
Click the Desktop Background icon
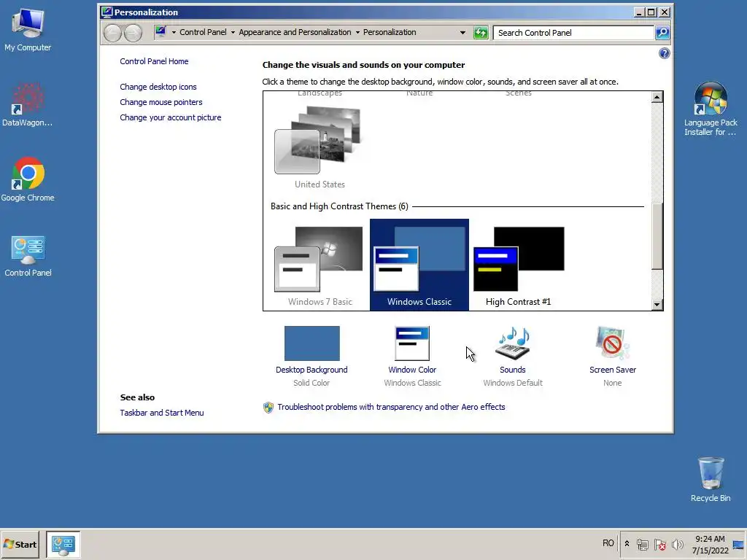click(312, 343)
